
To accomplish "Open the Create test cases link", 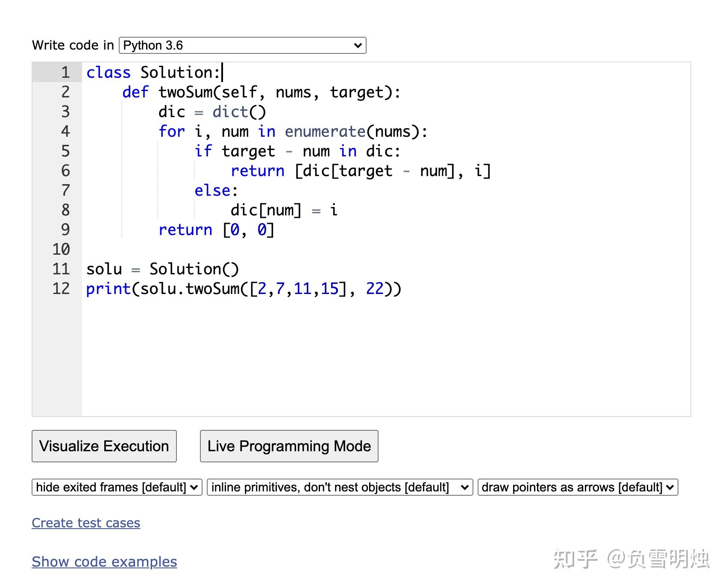I will pyautogui.click(x=86, y=523).
